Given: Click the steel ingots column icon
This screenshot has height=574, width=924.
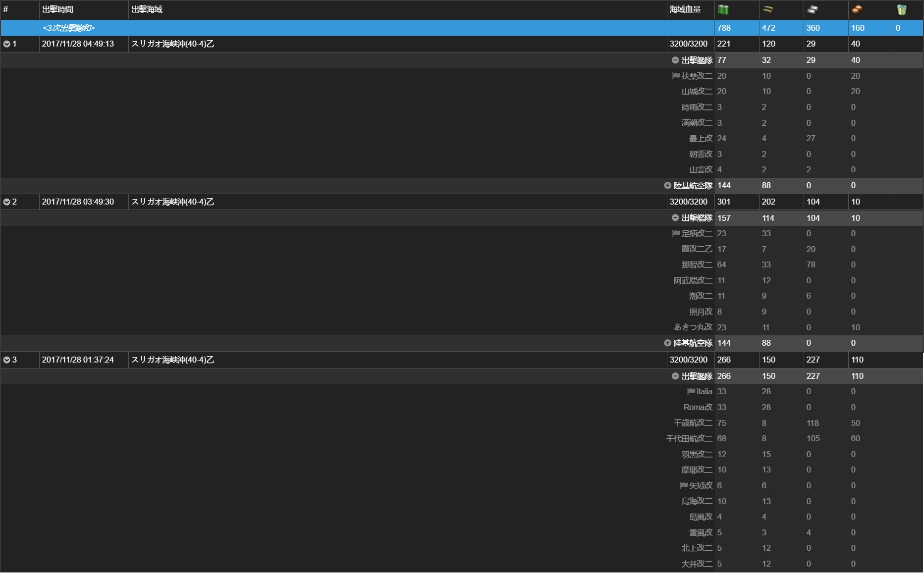Looking at the screenshot, I should pyautogui.click(x=812, y=9).
